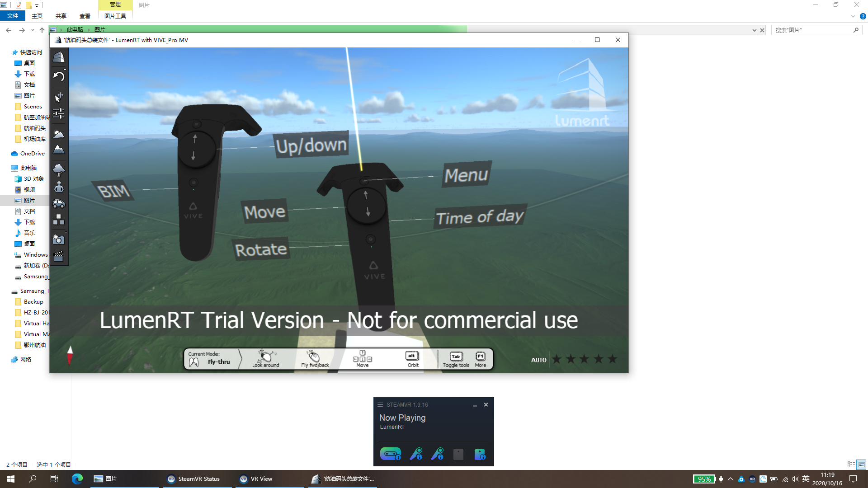The image size is (868, 488).
Task: Open the vehicles car library tool
Action: [59, 204]
